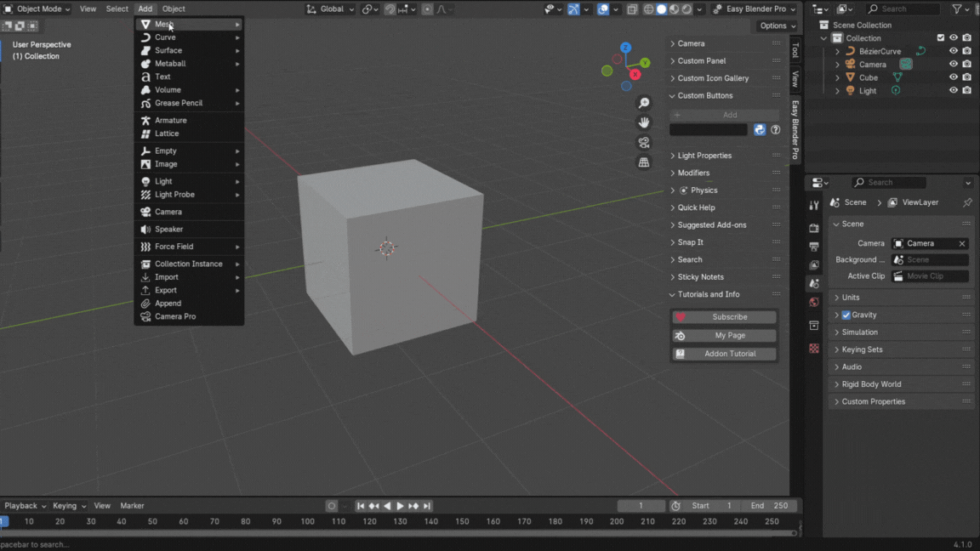
Task: Toggle the camera view icon in viewport
Action: [x=644, y=143]
